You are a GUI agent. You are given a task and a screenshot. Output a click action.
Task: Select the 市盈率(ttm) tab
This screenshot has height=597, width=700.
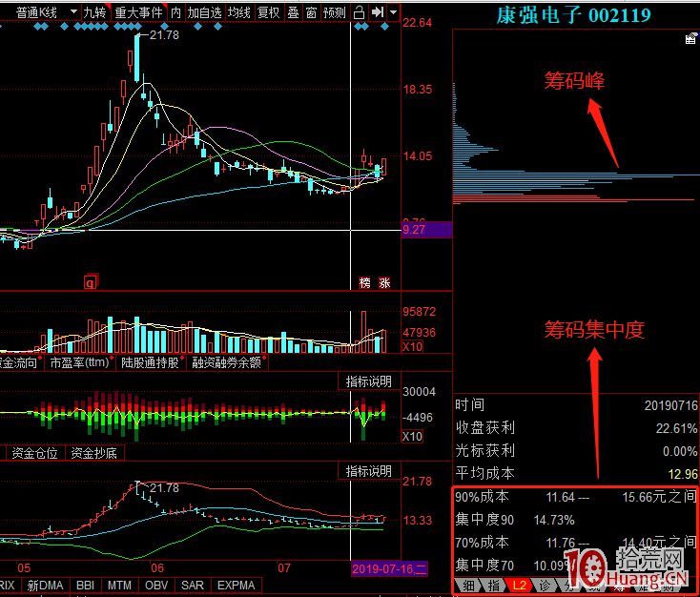[79, 362]
